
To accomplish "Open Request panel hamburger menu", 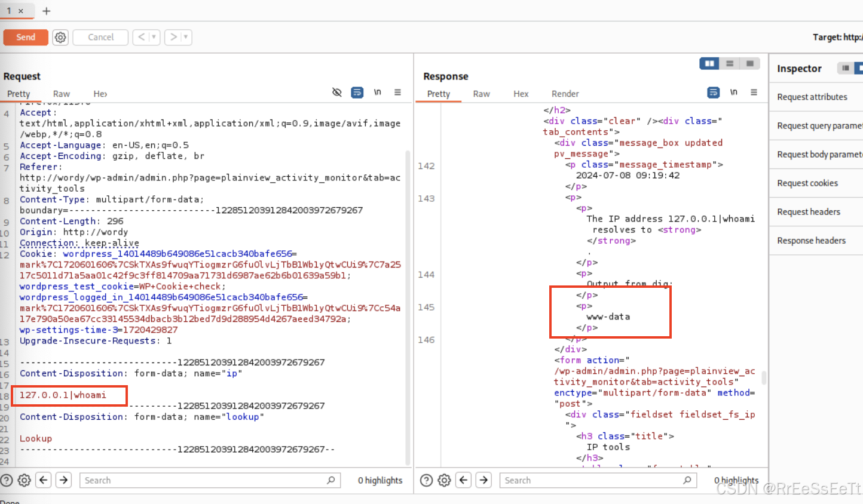I will [x=397, y=92].
